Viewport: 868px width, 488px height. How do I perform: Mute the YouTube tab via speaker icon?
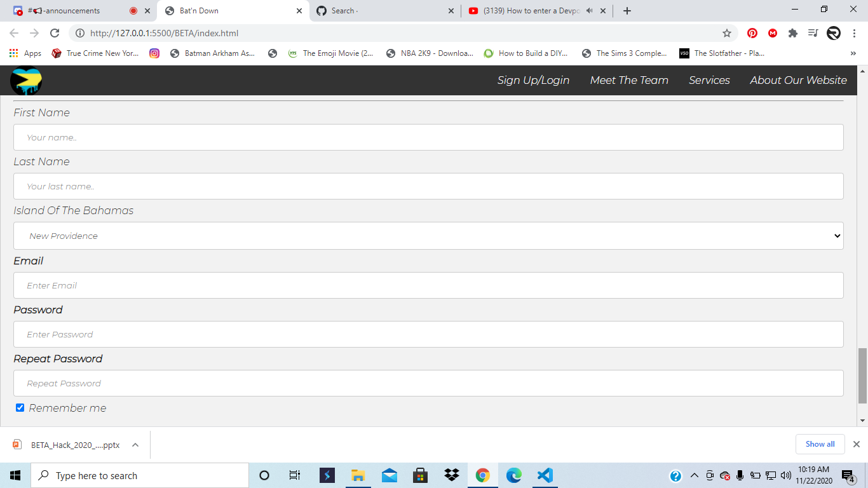click(590, 11)
